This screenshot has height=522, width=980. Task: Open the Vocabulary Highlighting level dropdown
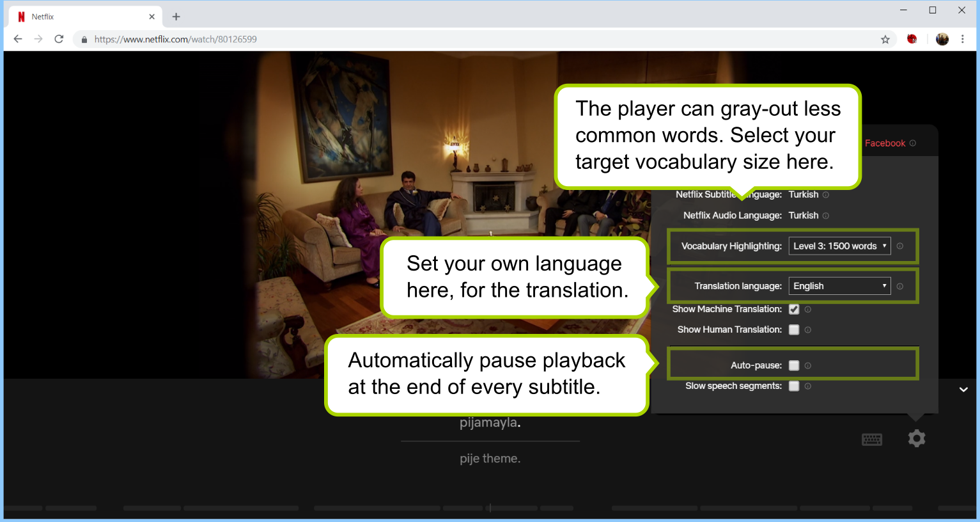tap(839, 246)
